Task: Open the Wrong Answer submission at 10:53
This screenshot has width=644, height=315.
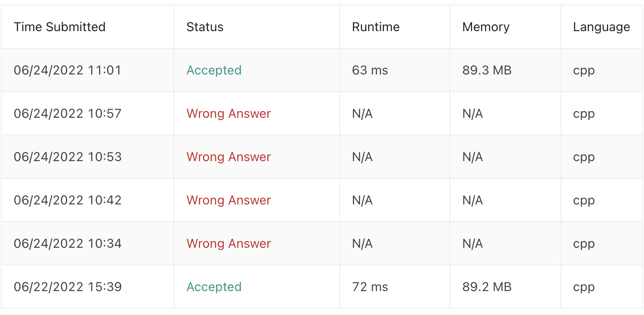Action: point(229,157)
